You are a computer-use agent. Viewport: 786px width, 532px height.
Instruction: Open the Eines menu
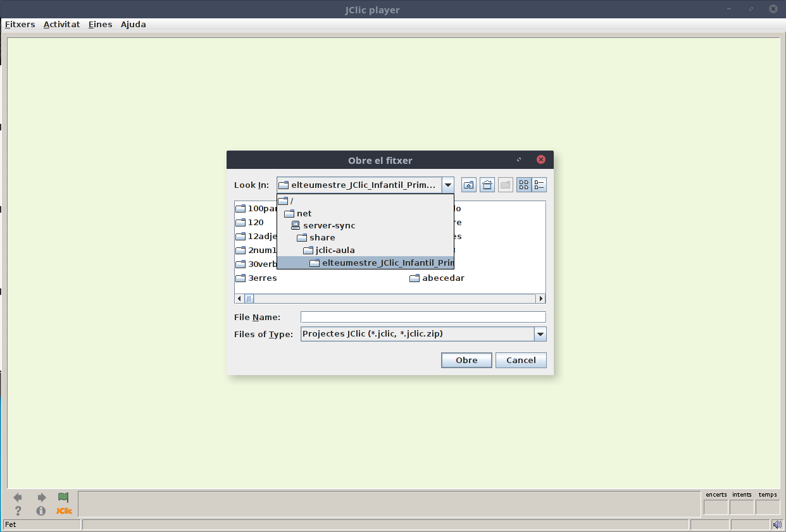point(100,25)
